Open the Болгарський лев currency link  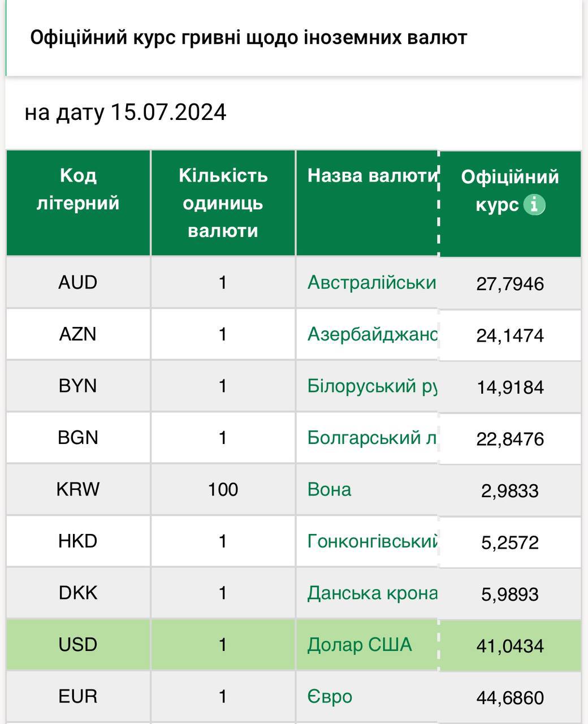pos(371,438)
